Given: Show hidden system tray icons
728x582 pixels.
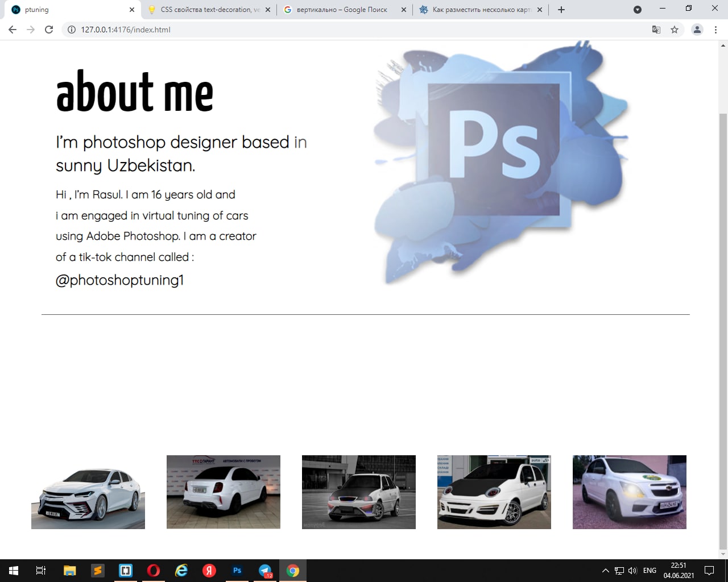Looking at the screenshot, I should (605, 571).
